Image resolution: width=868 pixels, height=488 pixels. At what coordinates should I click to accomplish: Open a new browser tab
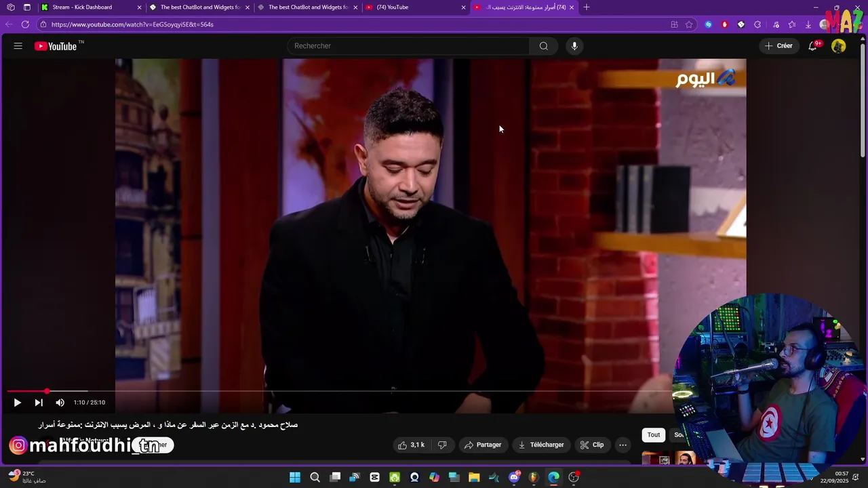[587, 7]
